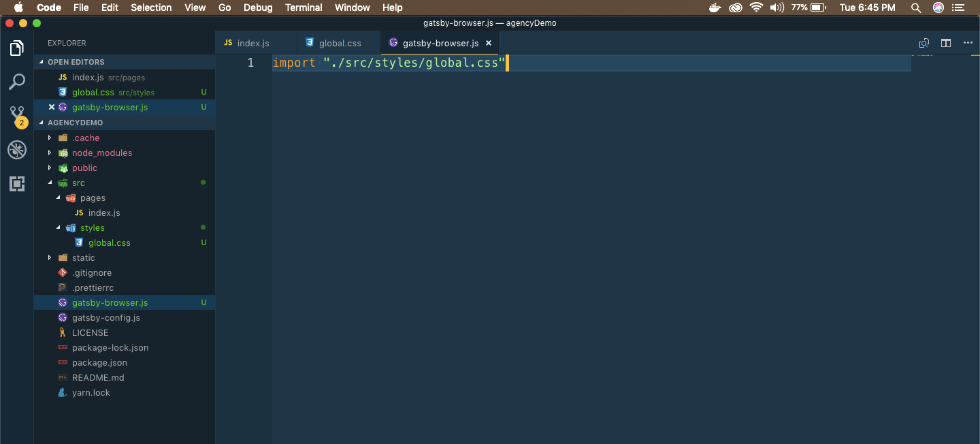The height and width of the screenshot is (444, 980).
Task: Open the Extensions view in activity bar
Action: click(x=17, y=183)
